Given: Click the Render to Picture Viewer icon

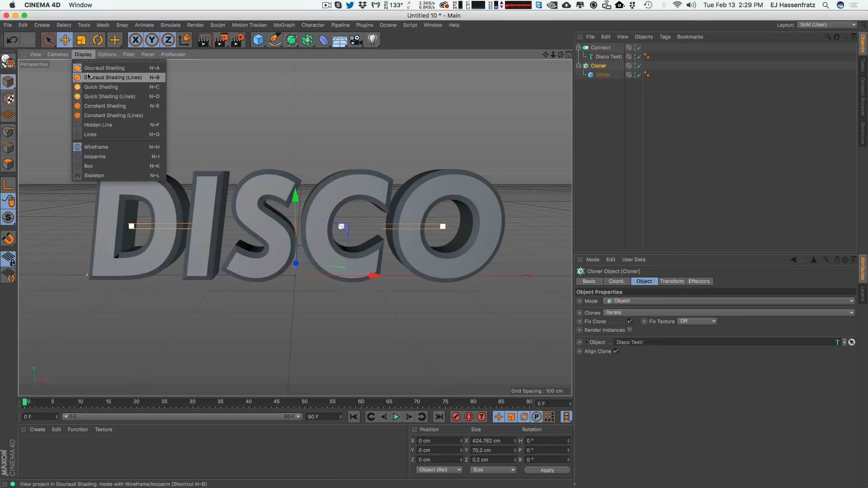Looking at the screenshot, I should pos(221,40).
